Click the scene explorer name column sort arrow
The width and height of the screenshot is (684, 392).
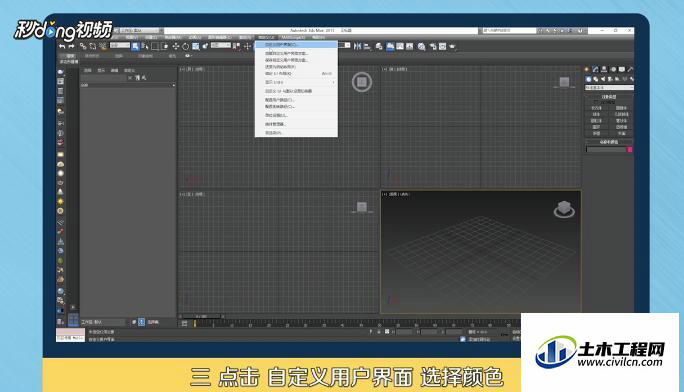(x=174, y=85)
